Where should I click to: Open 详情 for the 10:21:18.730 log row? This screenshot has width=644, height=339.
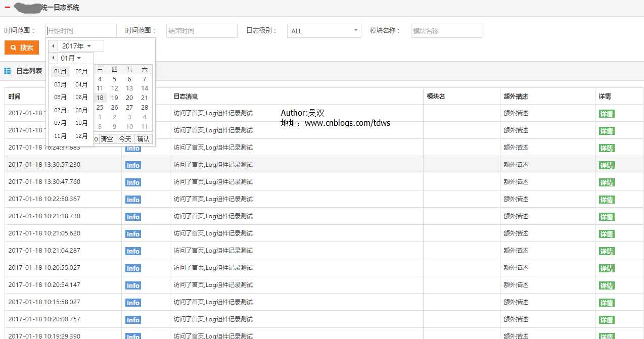(607, 217)
